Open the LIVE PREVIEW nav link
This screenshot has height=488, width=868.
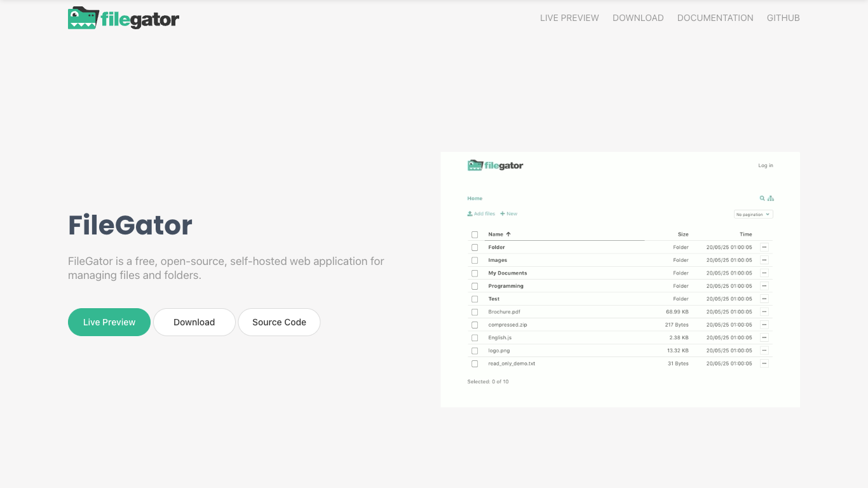point(569,18)
